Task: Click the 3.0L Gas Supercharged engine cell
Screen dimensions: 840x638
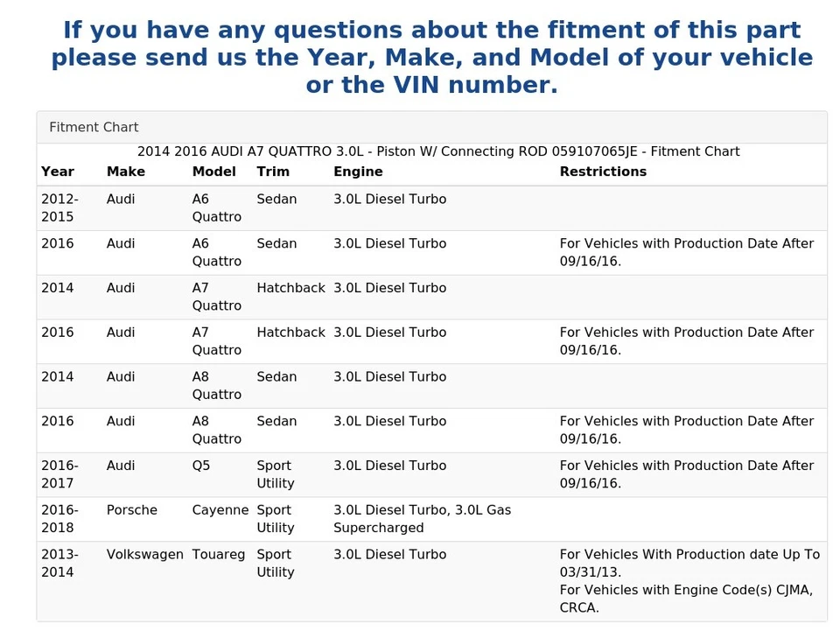Action: 422,518
